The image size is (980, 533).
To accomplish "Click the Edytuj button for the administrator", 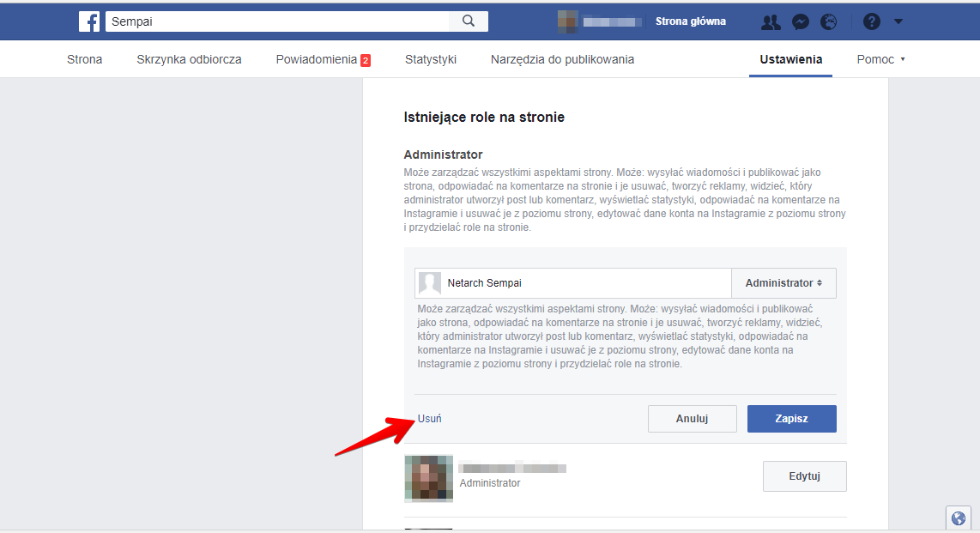I will [804, 476].
